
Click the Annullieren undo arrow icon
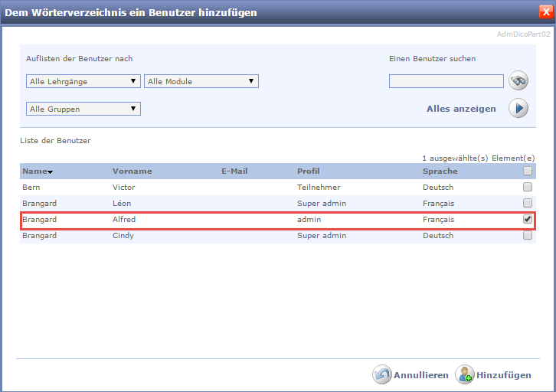tap(381, 374)
